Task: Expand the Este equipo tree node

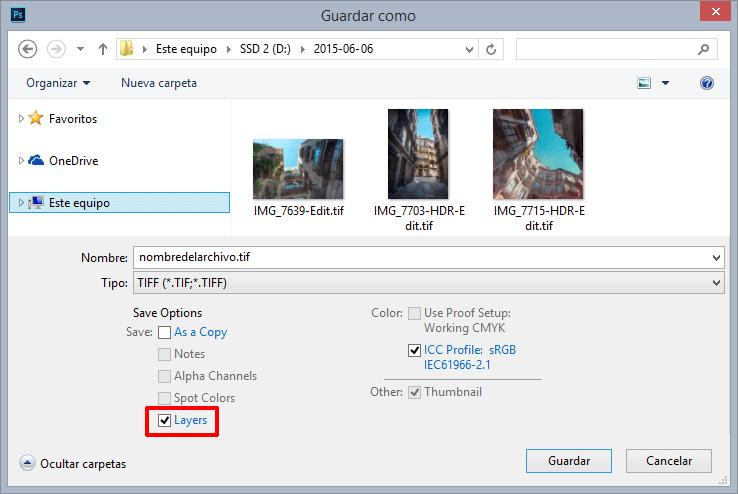Action: (21, 202)
